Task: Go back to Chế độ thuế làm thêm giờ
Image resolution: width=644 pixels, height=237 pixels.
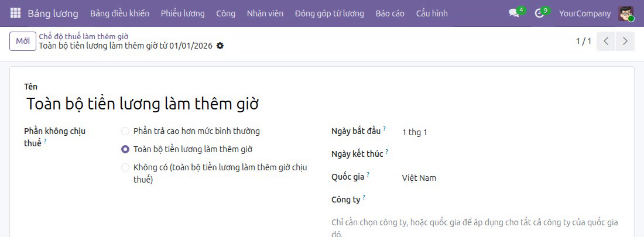Action: pyautogui.click(x=84, y=36)
